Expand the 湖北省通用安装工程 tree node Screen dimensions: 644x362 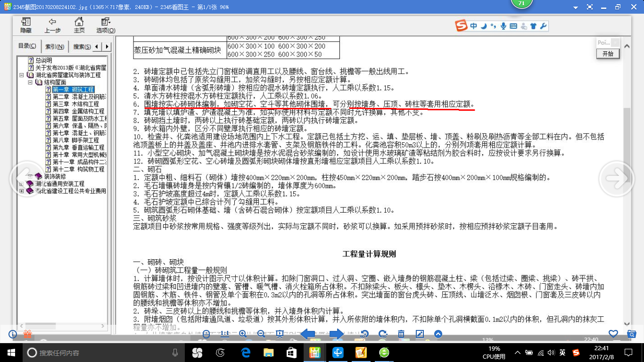pyautogui.click(x=22, y=183)
